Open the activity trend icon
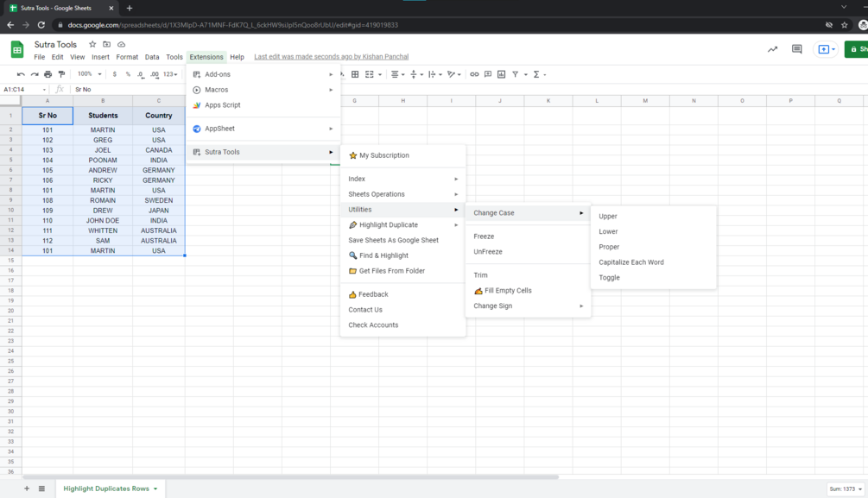This screenshot has height=498, width=868. (x=772, y=49)
